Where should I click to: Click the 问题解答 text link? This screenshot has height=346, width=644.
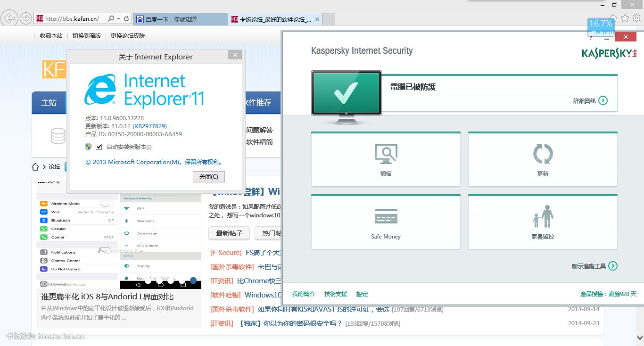(x=259, y=130)
